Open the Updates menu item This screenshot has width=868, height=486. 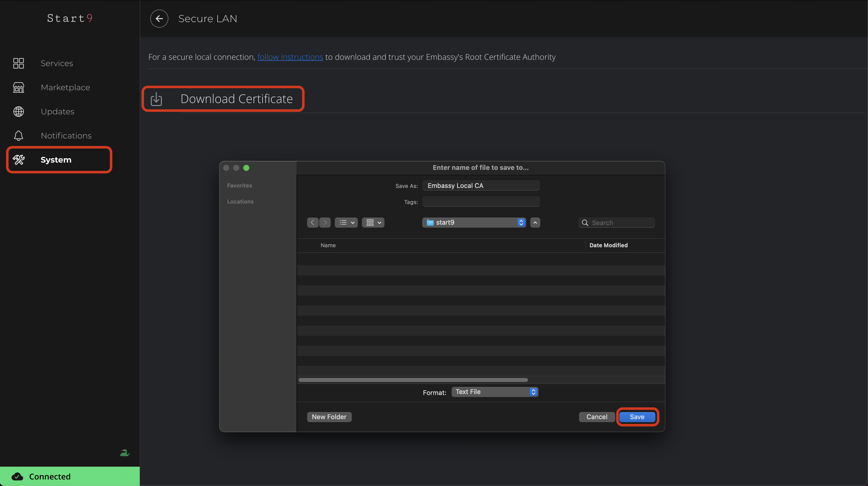(x=58, y=112)
